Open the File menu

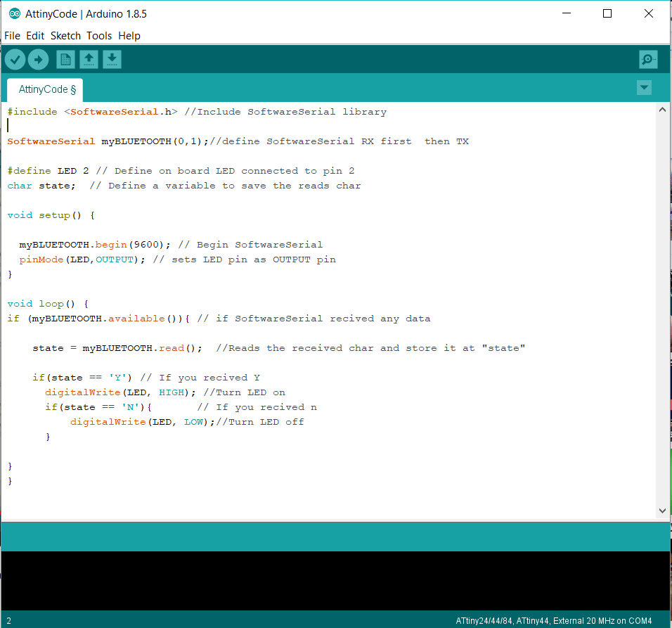pos(12,36)
